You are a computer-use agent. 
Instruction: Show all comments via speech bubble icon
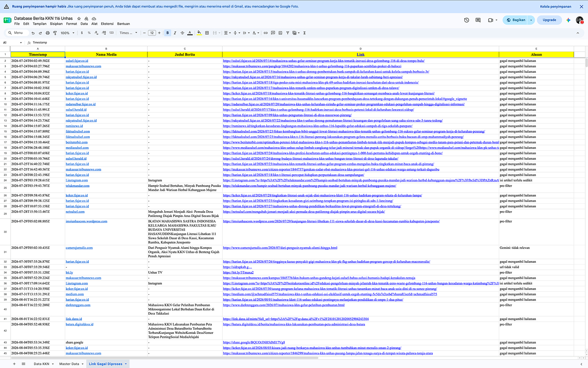pyautogui.click(x=478, y=20)
